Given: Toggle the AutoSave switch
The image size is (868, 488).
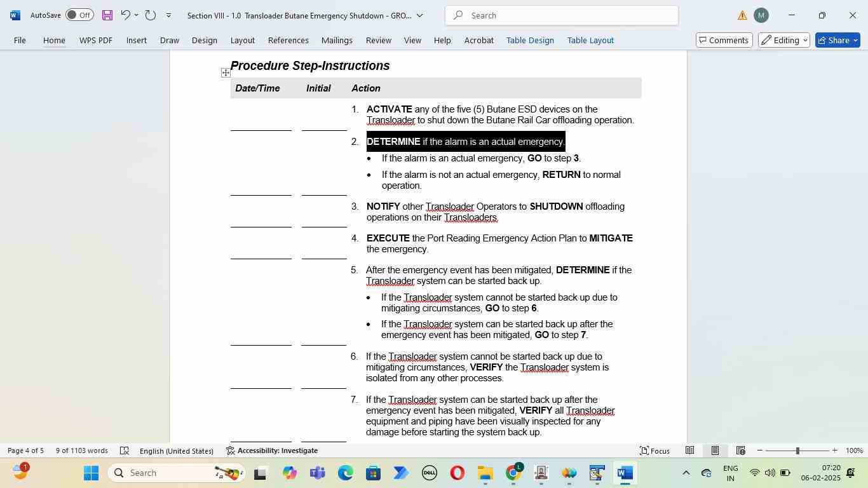Looking at the screenshot, I should [79, 15].
